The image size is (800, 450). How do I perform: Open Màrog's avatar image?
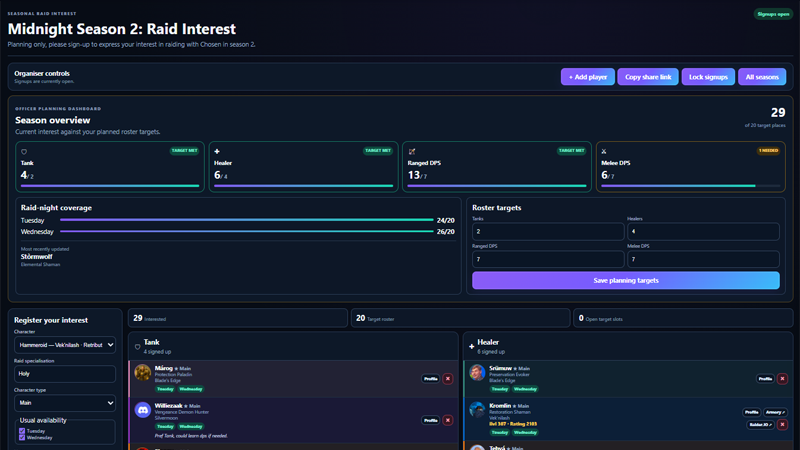(142, 372)
